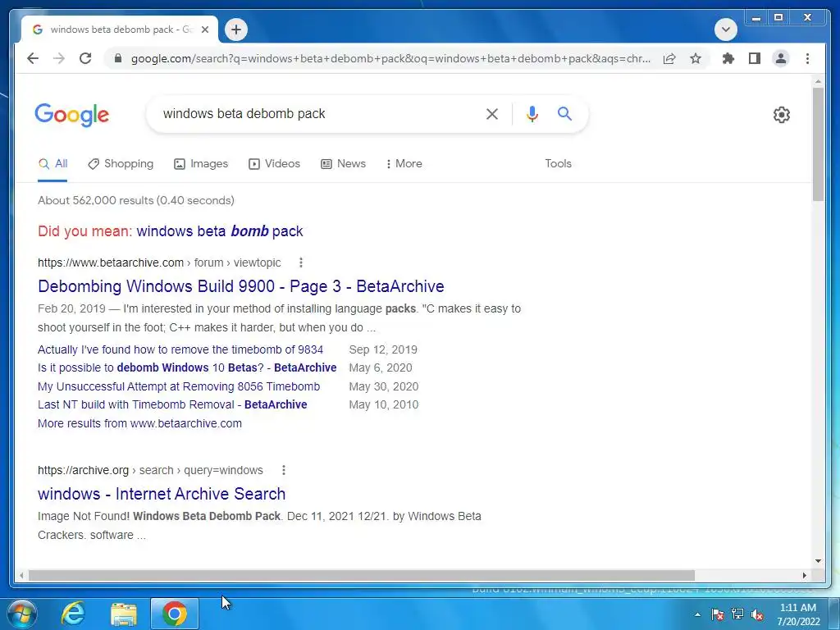Open Windows Explorer from the taskbar
The image size is (840, 630).
pos(124,614)
